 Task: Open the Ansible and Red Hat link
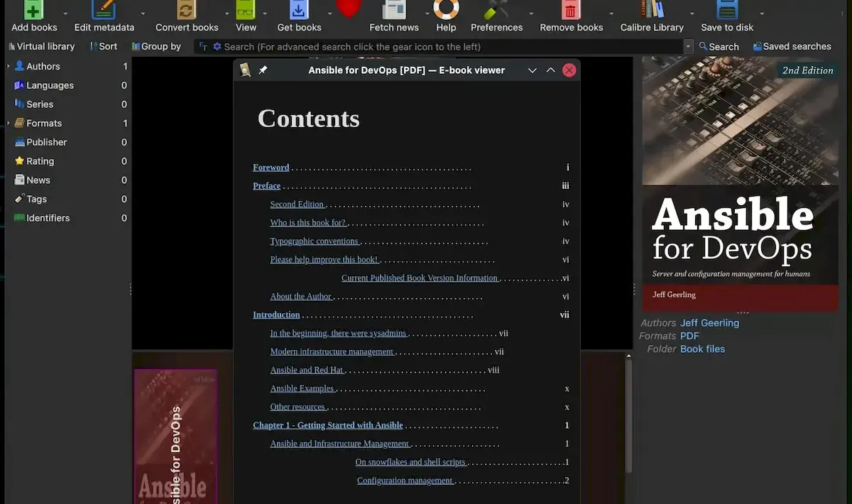(307, 370)
